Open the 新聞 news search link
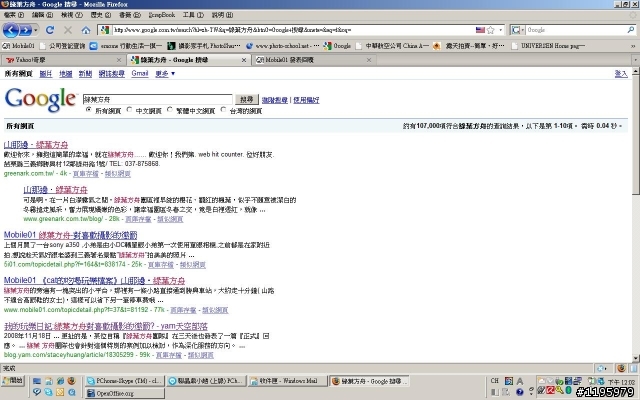 click(85, 73)
